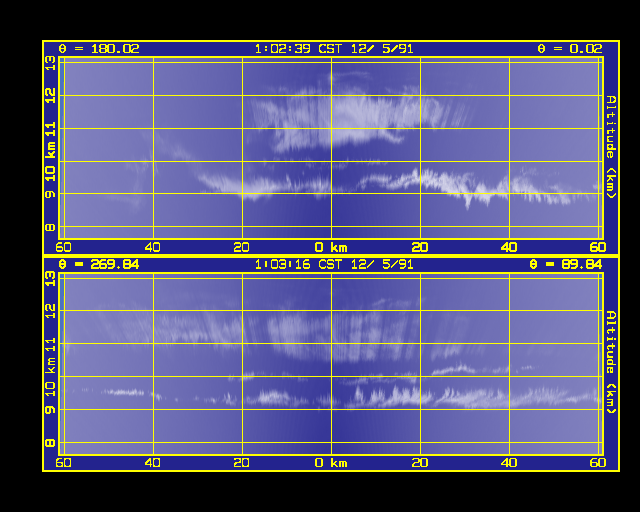Click left-side 40 range label under lower panel

(x=153, y=463)
